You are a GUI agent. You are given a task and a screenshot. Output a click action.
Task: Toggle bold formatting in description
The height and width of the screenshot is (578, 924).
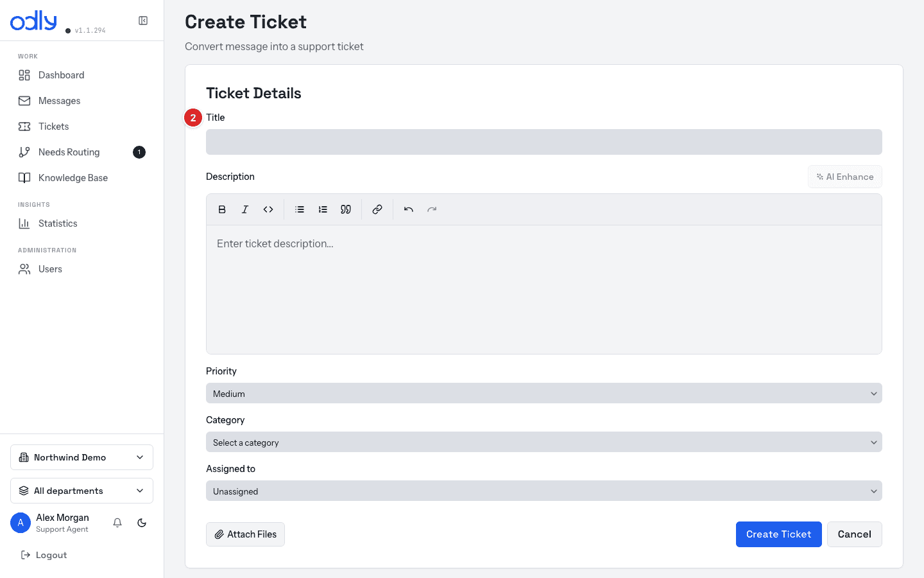222,209
